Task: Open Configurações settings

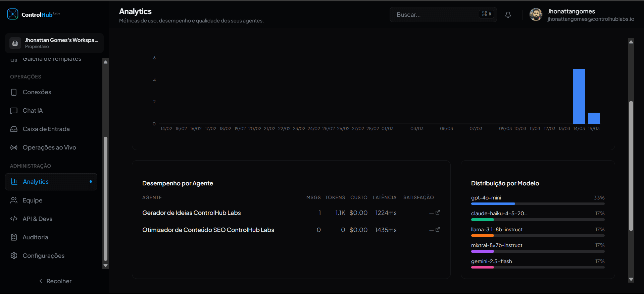Action: tap(51, 255)
